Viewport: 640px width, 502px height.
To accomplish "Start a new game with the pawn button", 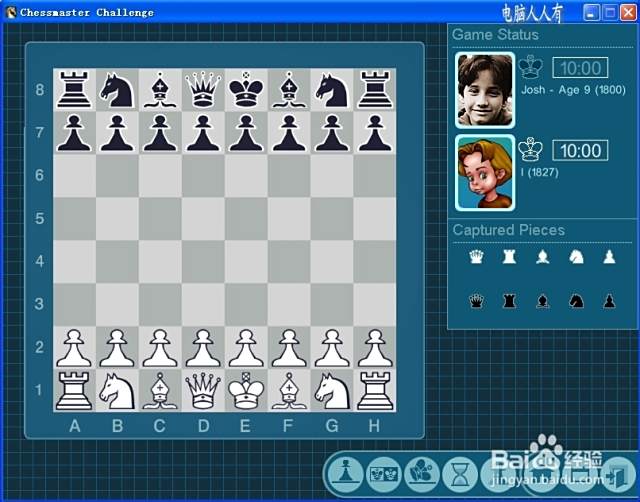I will 346,474.
